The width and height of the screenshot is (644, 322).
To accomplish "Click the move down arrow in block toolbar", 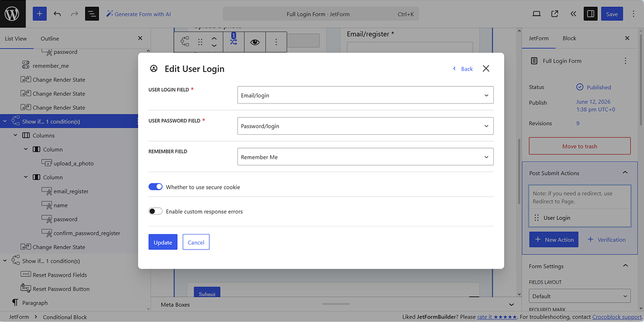I will 214,46.
